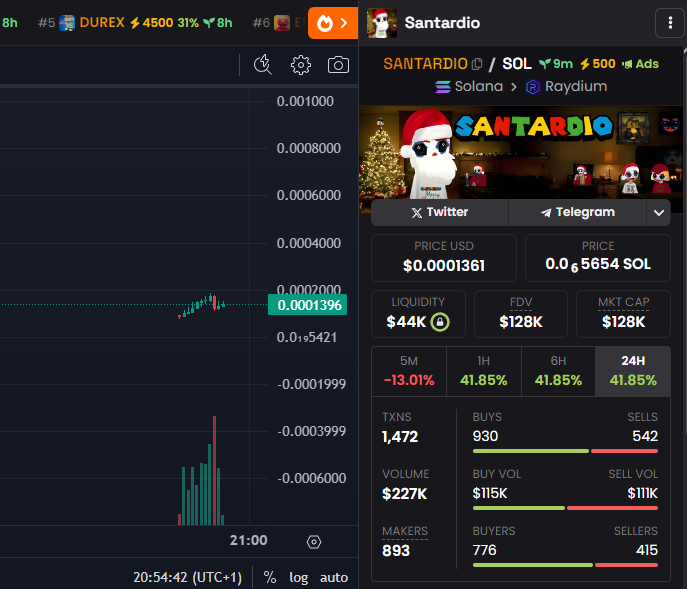Select the 6H timeframe tab

(558, 371)
